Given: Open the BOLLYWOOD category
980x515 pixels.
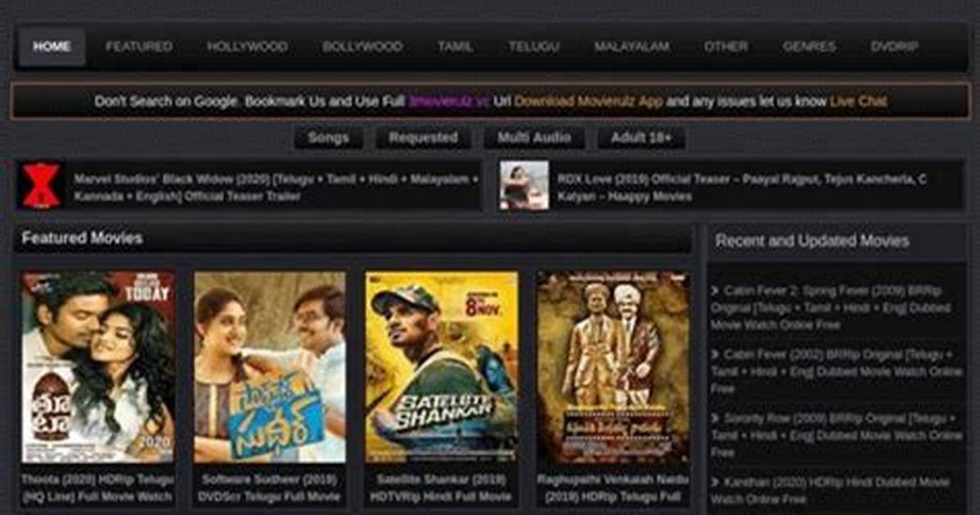Looking at the screenshot, I should (x=362, y=46).
